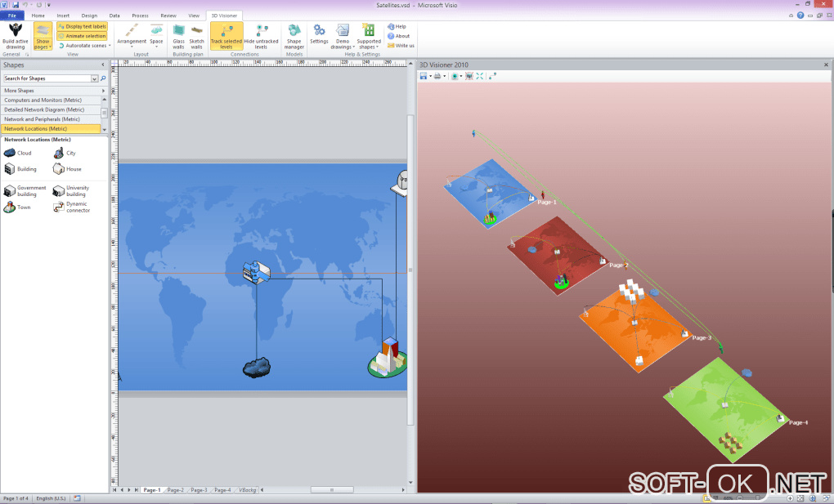Click the macro recording icon in status bar
This screenshot has width=834, height=504.
[x=77, y=498]
